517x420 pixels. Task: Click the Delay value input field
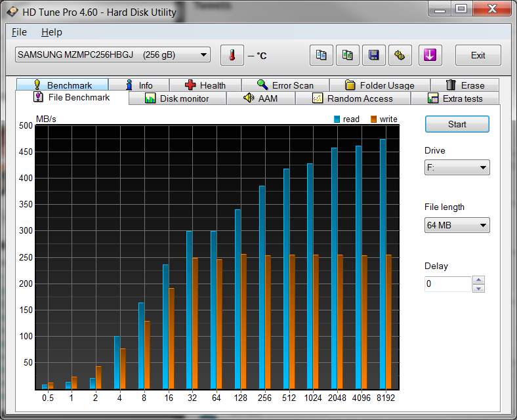(447, 284)
